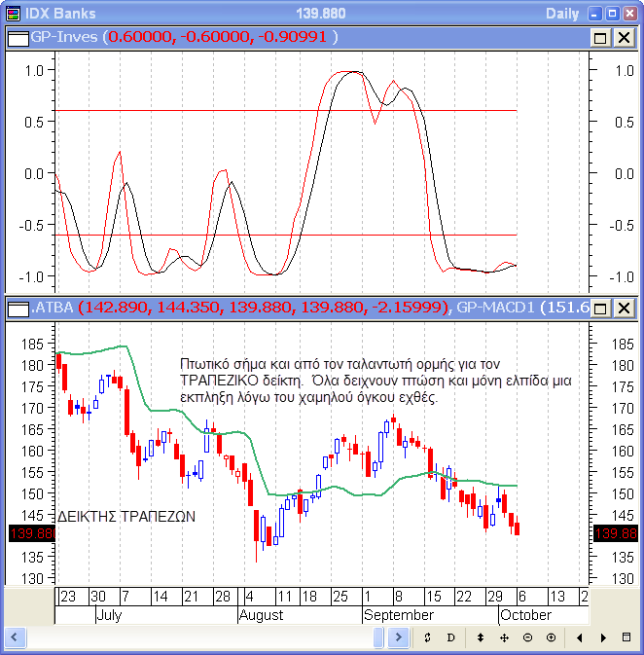Open the .ATBA pane menu icon
Screen dimensions: 644x655
17,309
